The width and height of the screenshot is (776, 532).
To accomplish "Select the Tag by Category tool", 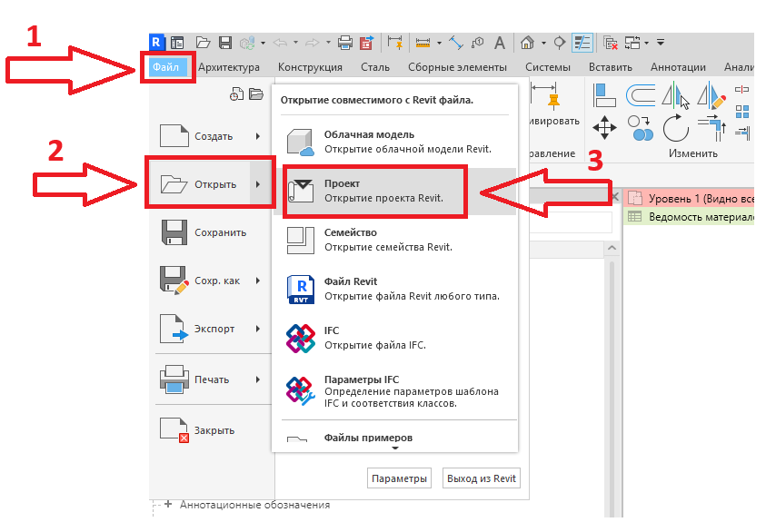I will tap(478, 43).
